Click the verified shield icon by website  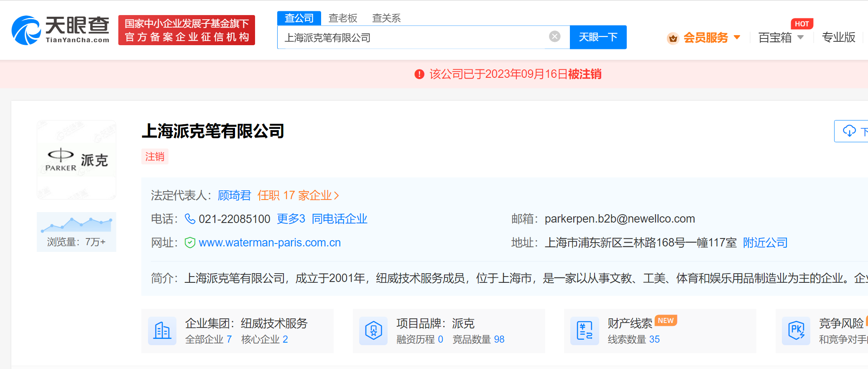click(190, 243)
